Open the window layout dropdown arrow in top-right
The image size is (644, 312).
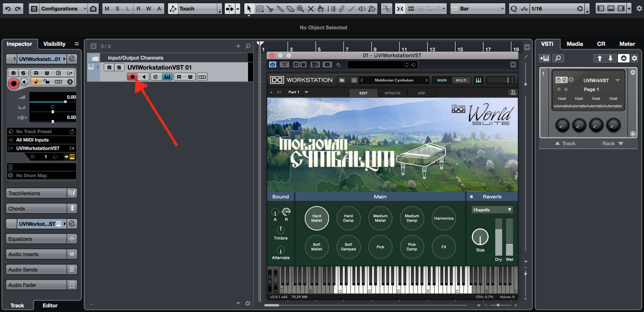[x=629, y=9]
